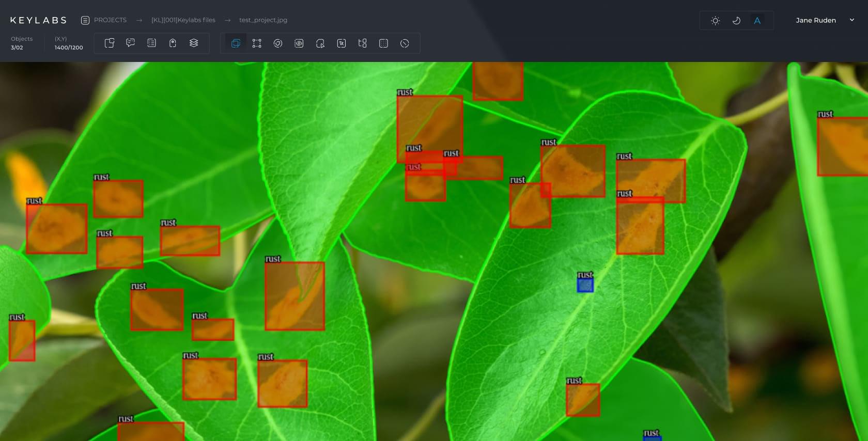Select the cursor in square tool
The image size is (868, 441).
pyautogui.click(x=341, y=43)
